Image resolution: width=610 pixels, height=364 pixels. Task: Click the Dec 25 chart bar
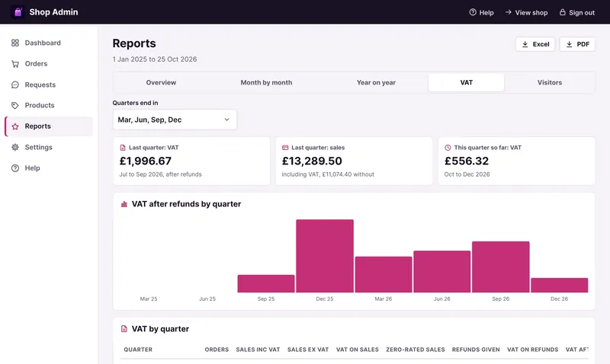point(325,256)
